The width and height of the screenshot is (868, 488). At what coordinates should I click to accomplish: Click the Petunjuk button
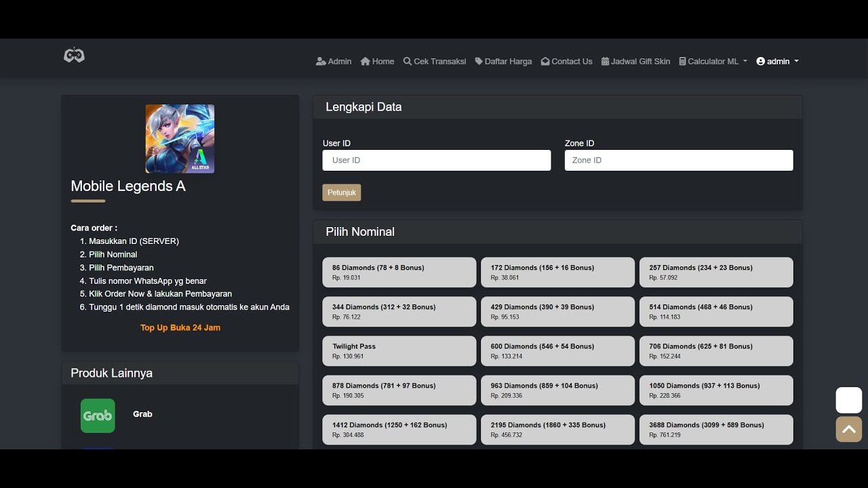[x=342, y=192]
